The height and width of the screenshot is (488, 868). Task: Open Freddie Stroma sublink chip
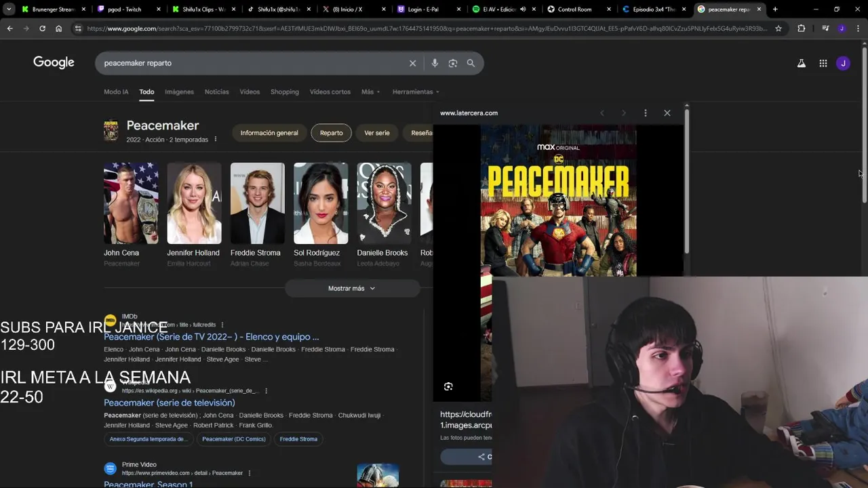pyautogui.click(x=298, y=439)
